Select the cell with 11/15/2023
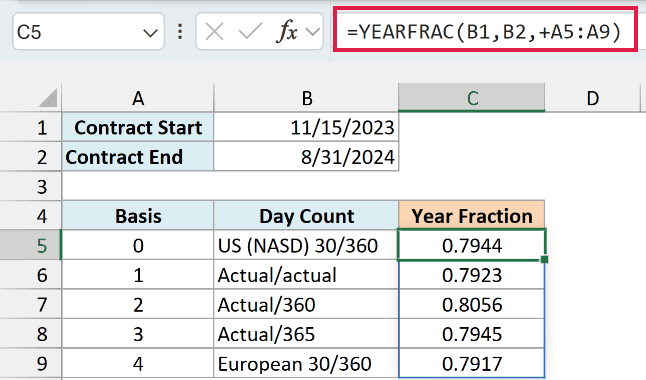 pyautogui.click(x=306, y=127)
